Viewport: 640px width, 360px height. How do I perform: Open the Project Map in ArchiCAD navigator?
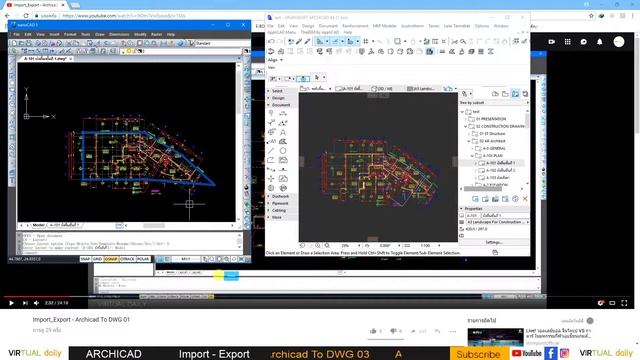(x=495, y=94)
